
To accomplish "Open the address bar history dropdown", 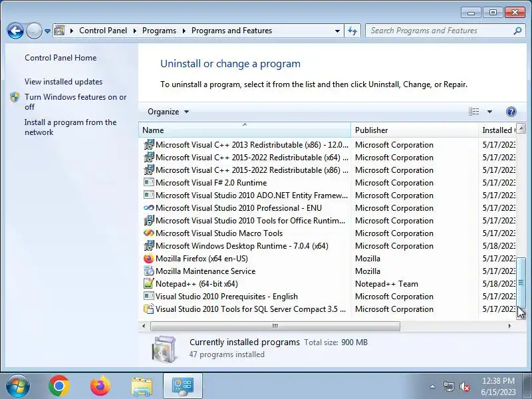I will [337, 31].
